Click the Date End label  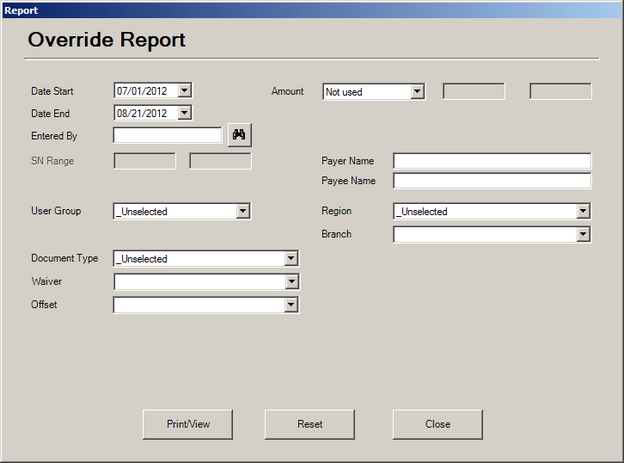pos(50,113)
